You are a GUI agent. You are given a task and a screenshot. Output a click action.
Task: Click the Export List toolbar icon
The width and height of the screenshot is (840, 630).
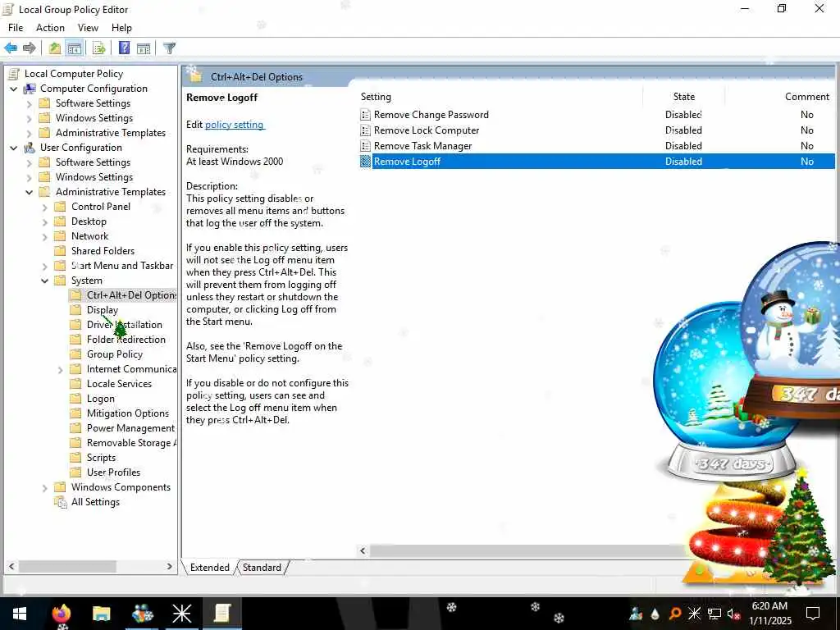click(99, 48)
